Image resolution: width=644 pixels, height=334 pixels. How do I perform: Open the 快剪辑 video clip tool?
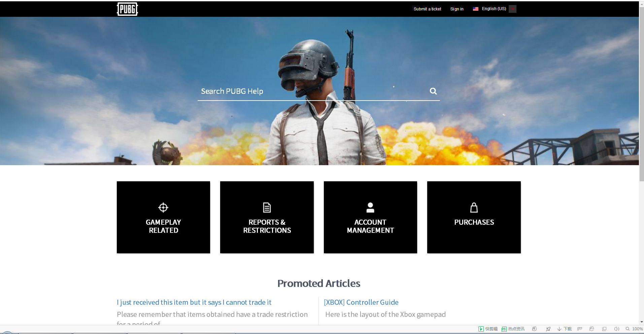(488, 329)
